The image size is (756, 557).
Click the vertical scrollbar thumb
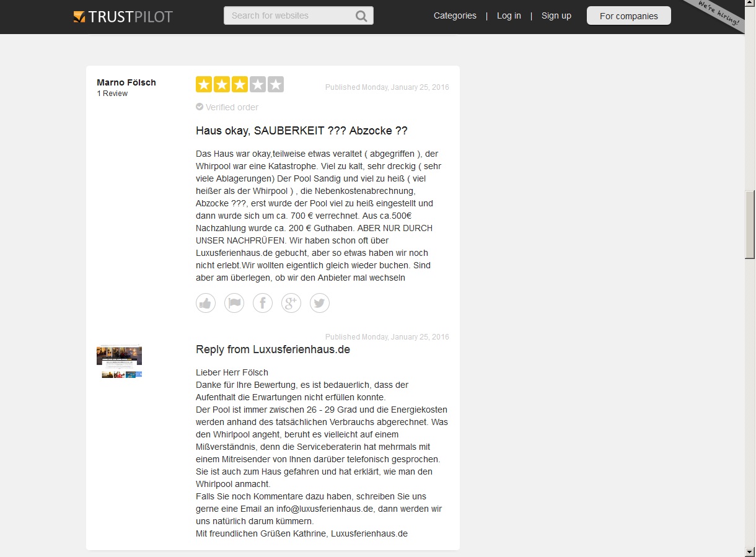coord(750,223)
